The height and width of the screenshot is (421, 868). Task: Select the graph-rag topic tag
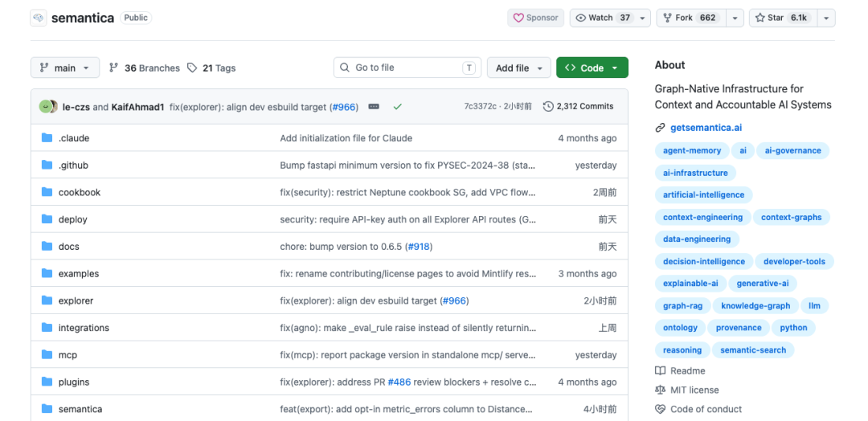pos(682,305)
